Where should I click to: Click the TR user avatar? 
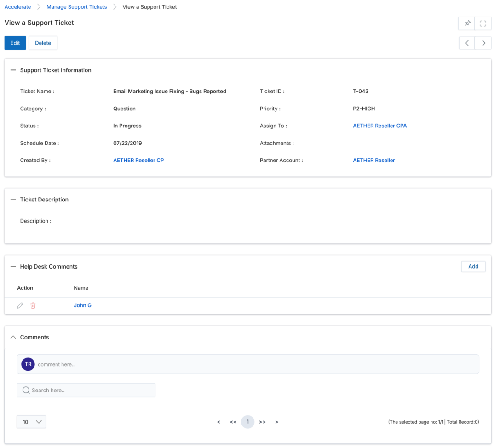click(x=28, y=364)
